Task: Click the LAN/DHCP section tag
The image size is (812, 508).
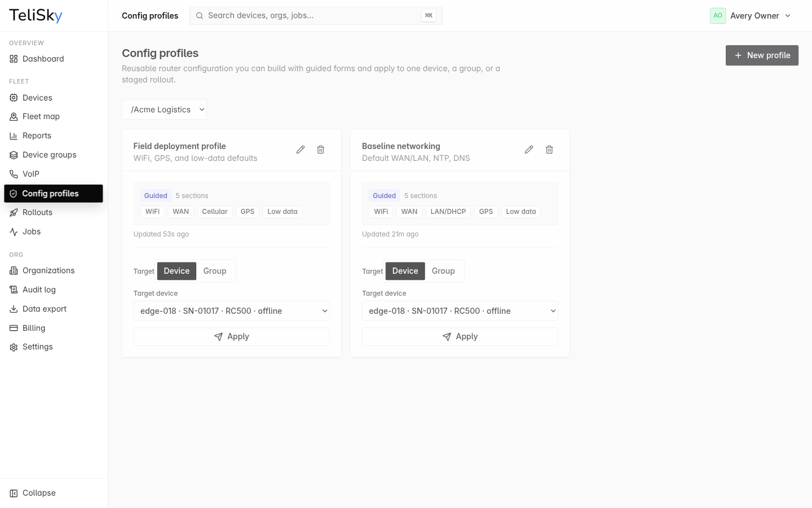Action: coord(448,212)
